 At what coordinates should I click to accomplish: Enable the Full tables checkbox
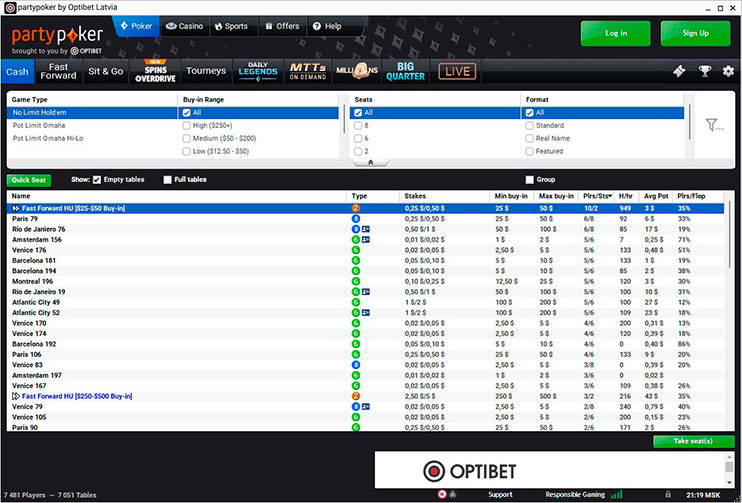(x=168, y=180)
